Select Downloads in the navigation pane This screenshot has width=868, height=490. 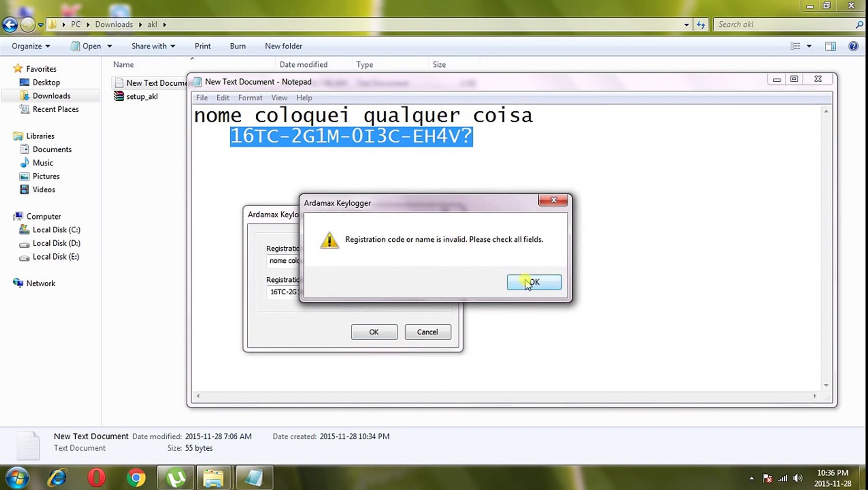click(45, 96)
